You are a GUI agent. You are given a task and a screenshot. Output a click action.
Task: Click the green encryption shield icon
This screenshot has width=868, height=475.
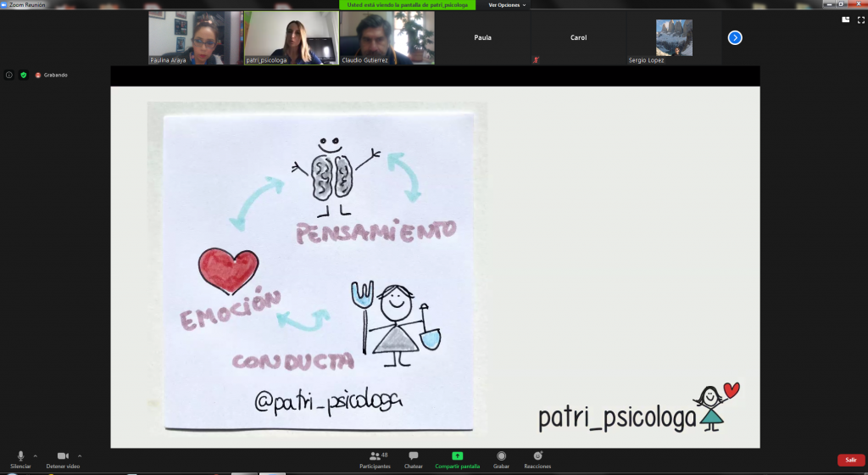point(24,75)
